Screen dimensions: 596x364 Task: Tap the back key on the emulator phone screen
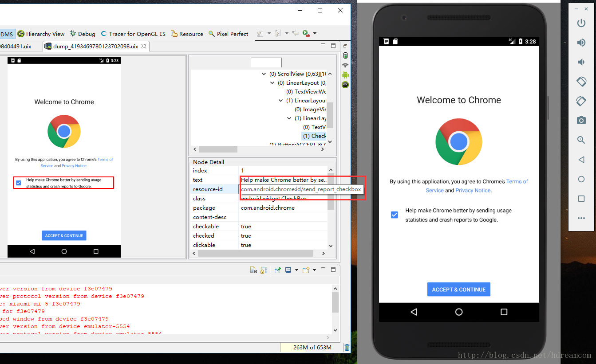(414, 312)
